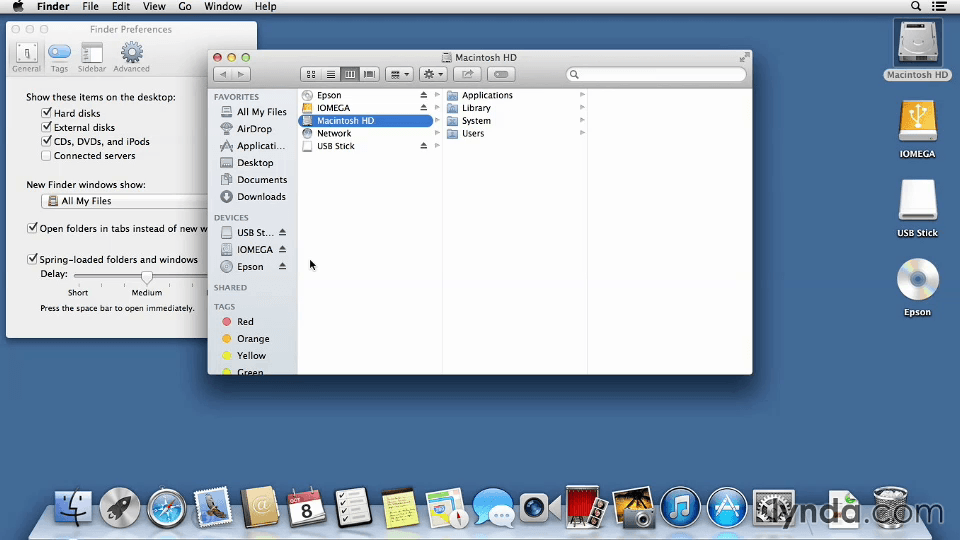Viewport: 960px width, 540px height.
Task: Select IOMEGA in the first column
Action: click(366, 108)
